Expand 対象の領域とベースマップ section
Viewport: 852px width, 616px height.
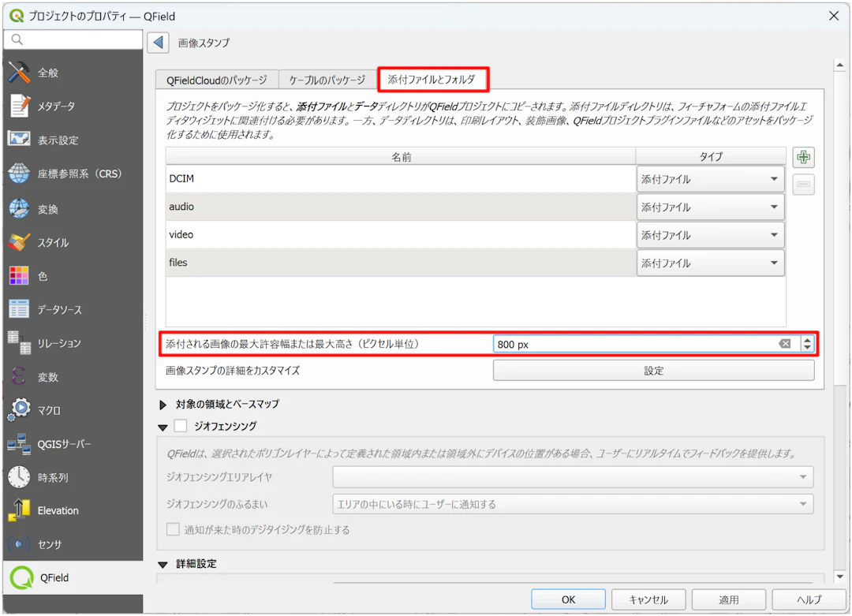point(163,405)
